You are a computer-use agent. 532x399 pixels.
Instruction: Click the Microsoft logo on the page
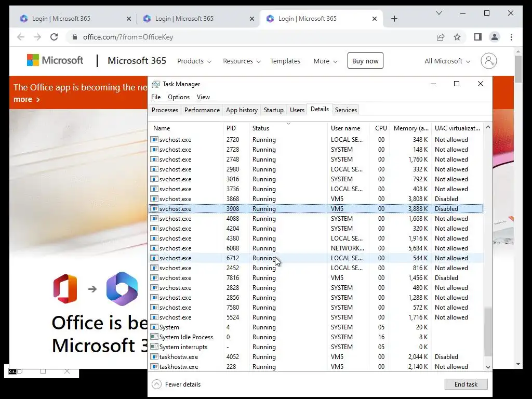click(55, 60)
